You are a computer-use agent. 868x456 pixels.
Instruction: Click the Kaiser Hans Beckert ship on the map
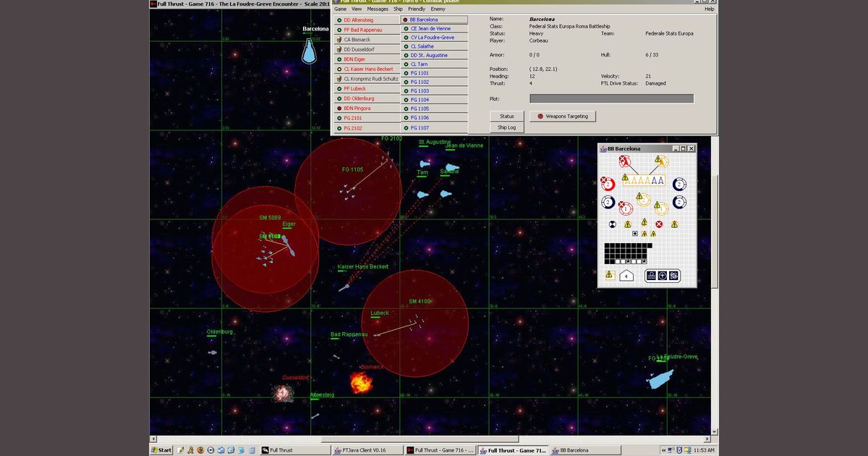344,287
